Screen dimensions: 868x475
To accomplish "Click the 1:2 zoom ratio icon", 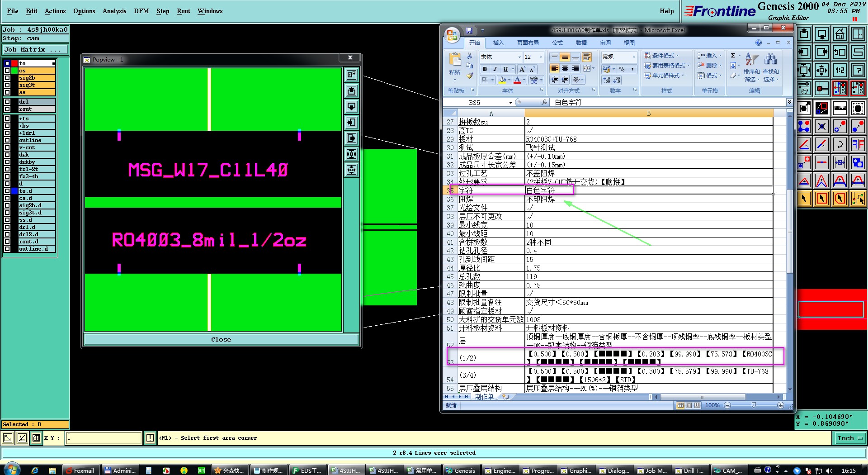I will point(840,70).
